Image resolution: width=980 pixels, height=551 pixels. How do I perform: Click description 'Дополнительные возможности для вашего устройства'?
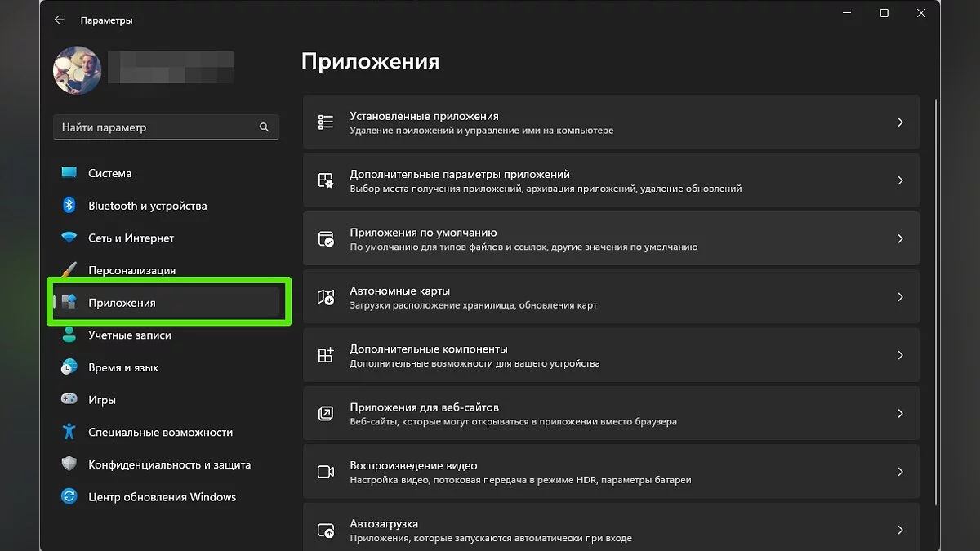point(474,363)
